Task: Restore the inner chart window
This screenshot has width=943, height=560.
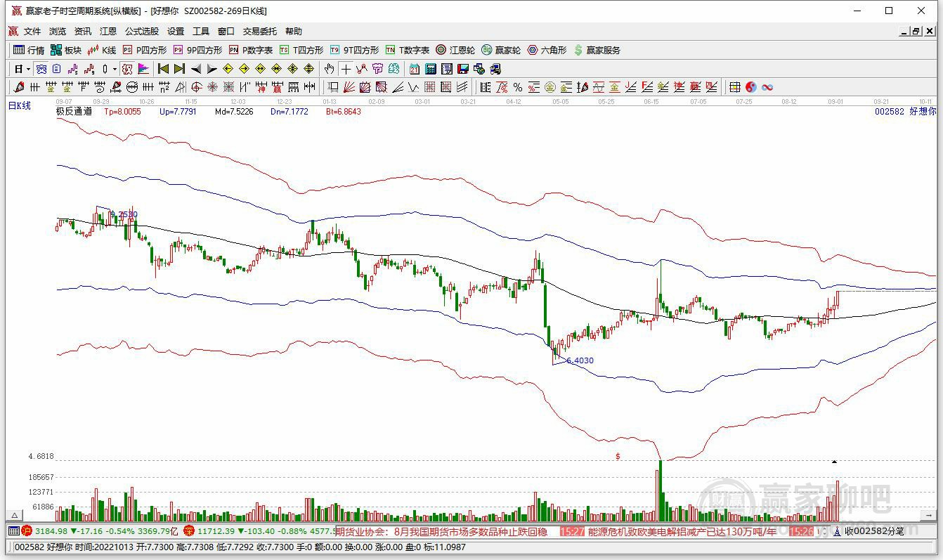Action: pyautogui.click(x=916, y=32)
